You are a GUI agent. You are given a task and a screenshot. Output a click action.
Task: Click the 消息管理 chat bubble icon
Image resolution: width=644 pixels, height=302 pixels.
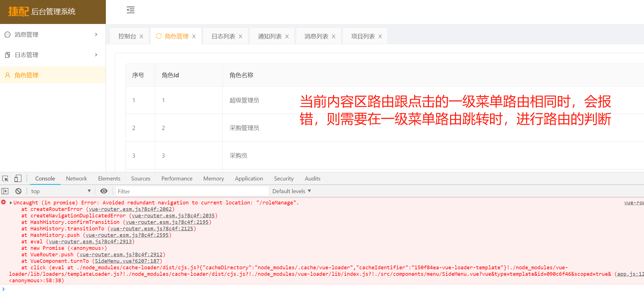(7, 34)
